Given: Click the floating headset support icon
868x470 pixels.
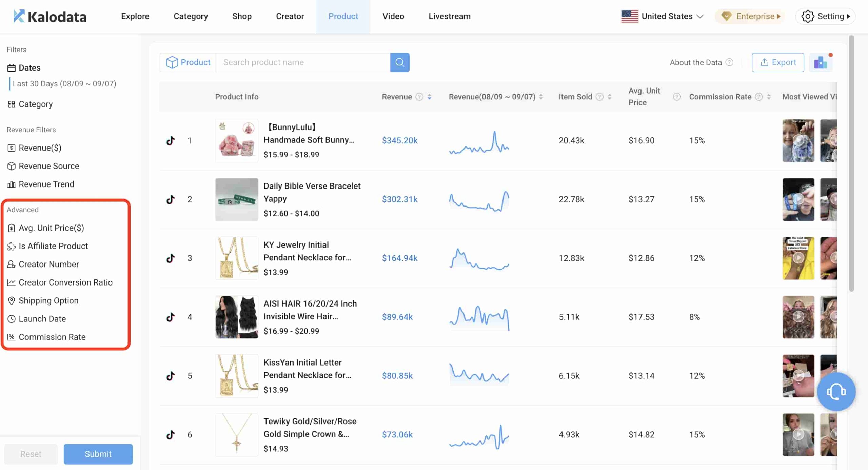Looking at the screenshot, I should [836, 392].
